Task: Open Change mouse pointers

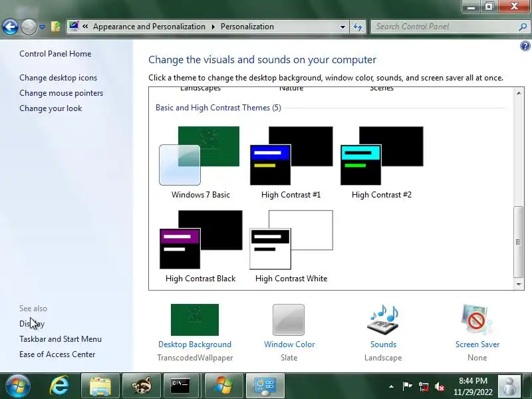Action: coord(61,93)
